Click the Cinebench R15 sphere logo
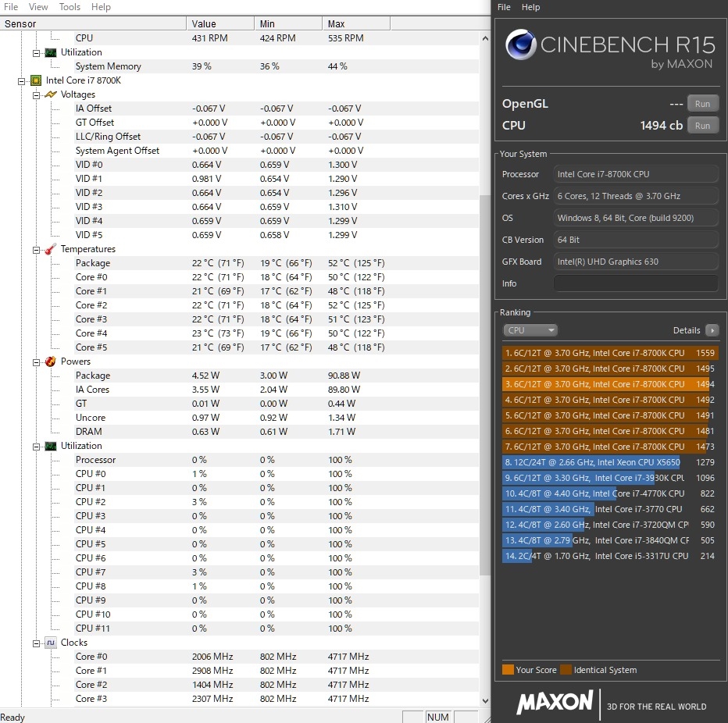 520,45
